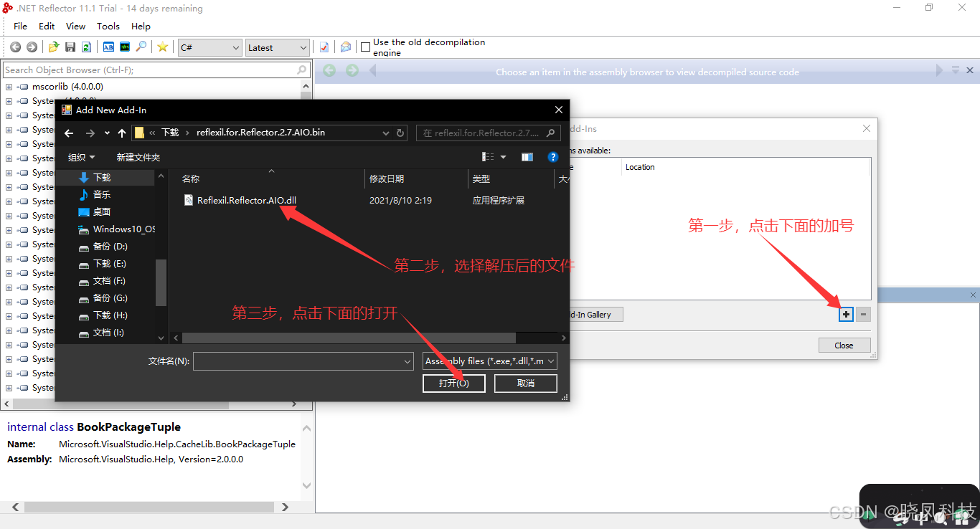Go up one folder in file dialog
Image resolution: width=980 pixels, height=529 pixels.
pyautogui.click(x=122, y=133)
